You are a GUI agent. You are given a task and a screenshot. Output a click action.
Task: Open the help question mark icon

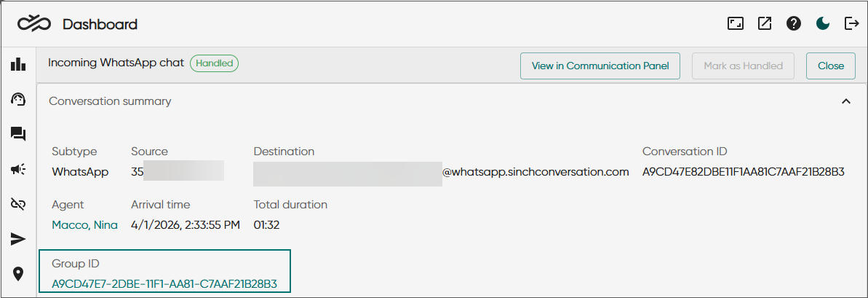794,24
